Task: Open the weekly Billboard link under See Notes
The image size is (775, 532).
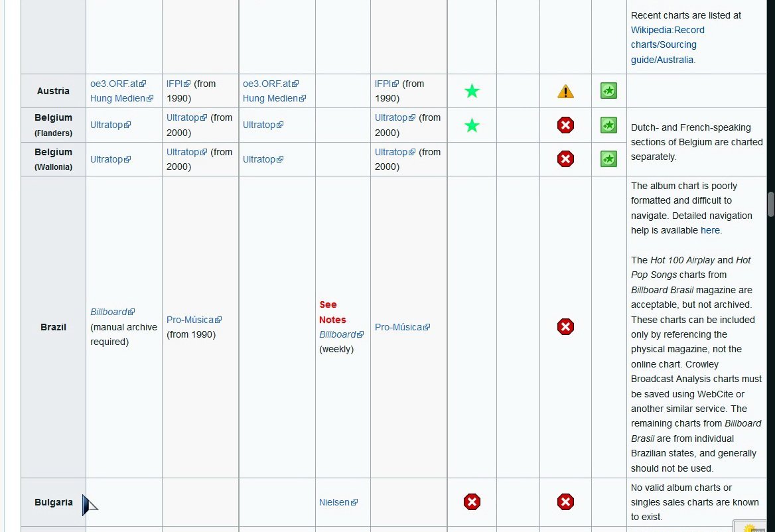Action: 338,334
